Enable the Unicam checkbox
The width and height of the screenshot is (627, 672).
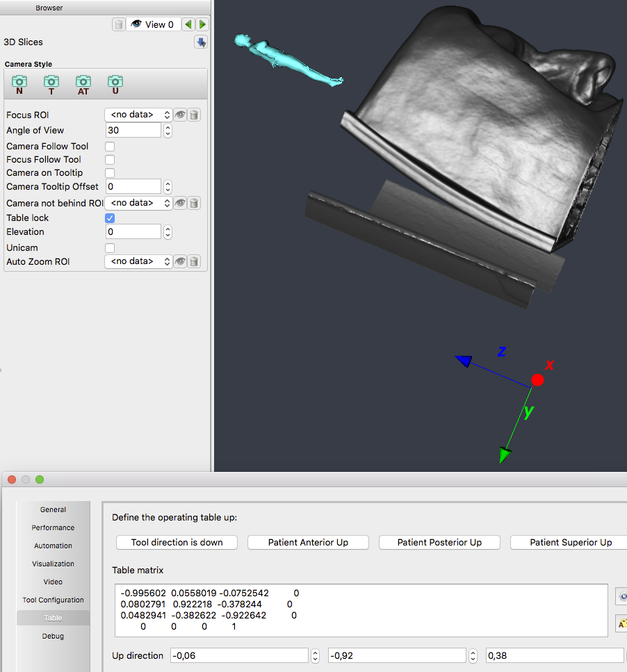[x=110, y=248]
